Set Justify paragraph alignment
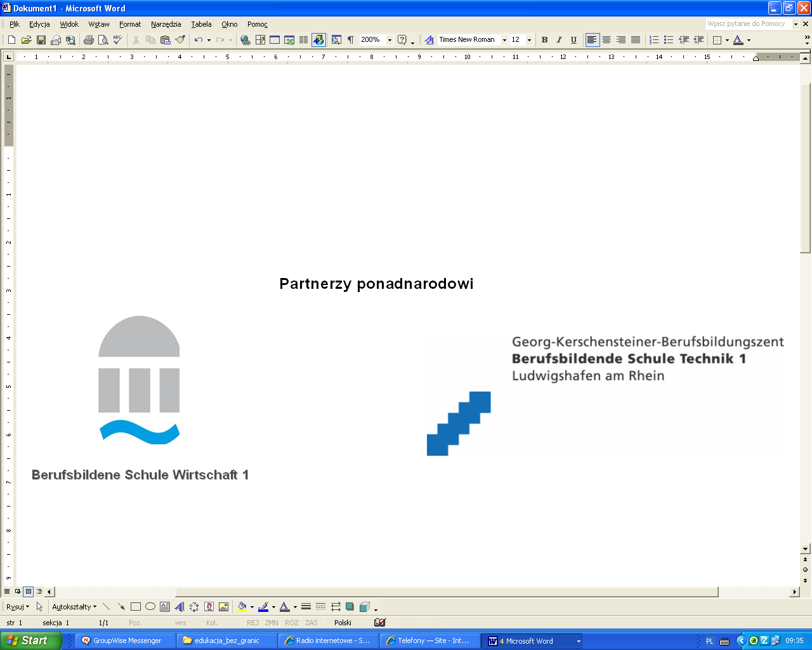The image size is (812, 650). pyautogui.click(x=636, y=40)
